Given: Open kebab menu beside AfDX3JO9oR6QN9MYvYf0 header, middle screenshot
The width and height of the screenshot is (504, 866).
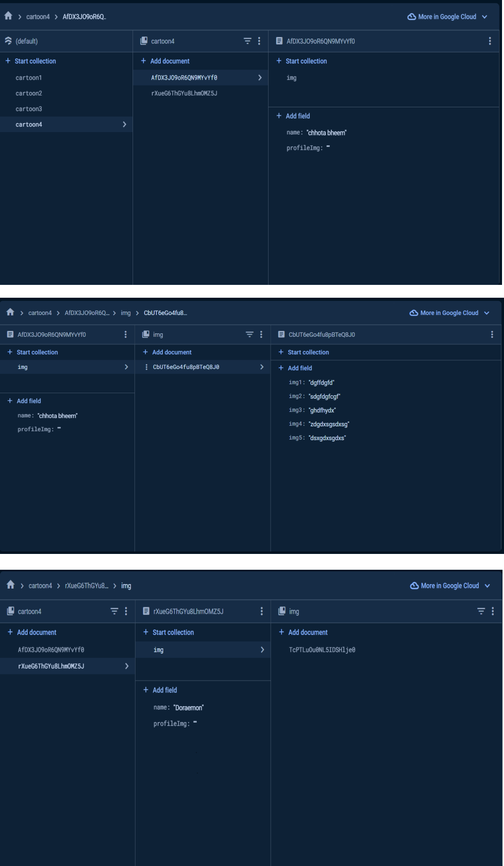Looking at the screenshot, I should click(126, 334).
